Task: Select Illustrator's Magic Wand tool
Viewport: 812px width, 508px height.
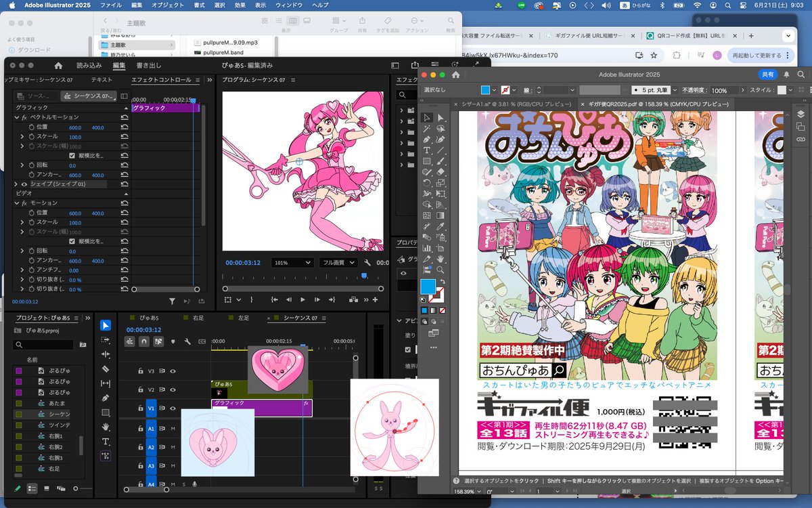Action: pyautogui.click(x=427, y=128)
